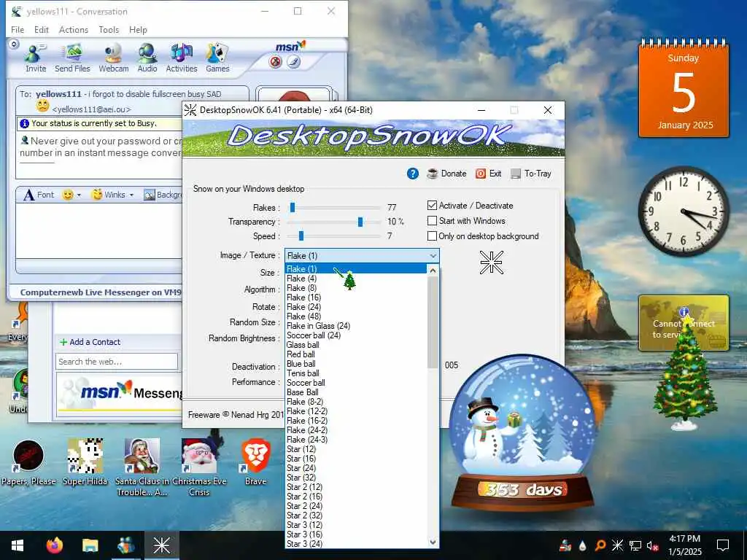Image resolution: width=747 pixels, height=560 pixels.
Task: Click the paintbrush icon beside block icon
Action: [294, 62]
